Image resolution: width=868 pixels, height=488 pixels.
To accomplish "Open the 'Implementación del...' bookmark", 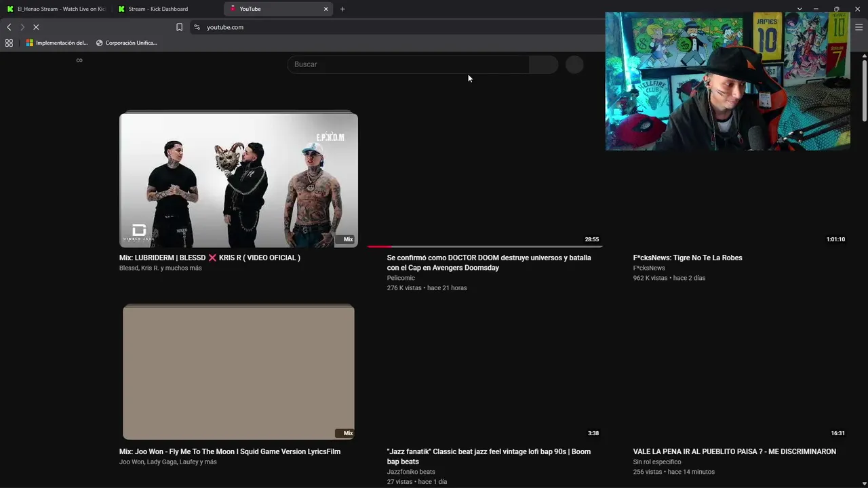I will click(x=57, y=43).
